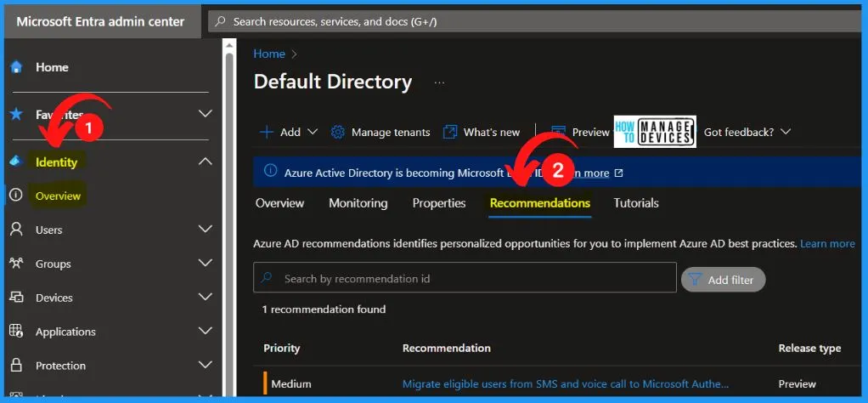Click the Overview info circle icon
868x403 pixels.
click(x=17, y=196)
